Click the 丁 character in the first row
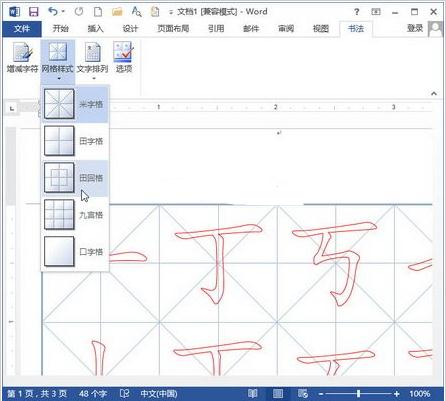The image size is (446, 401). [x=218, y=263]
